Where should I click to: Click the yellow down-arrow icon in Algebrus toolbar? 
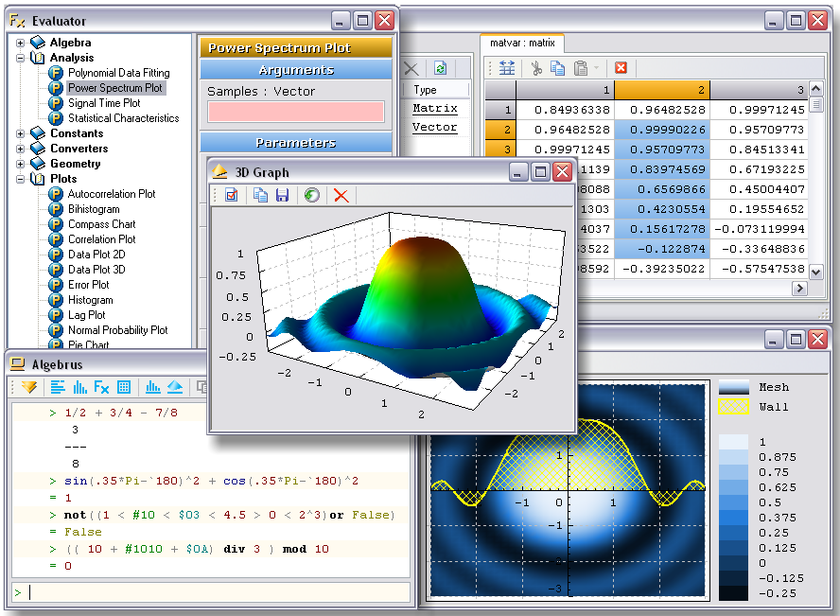28,387
